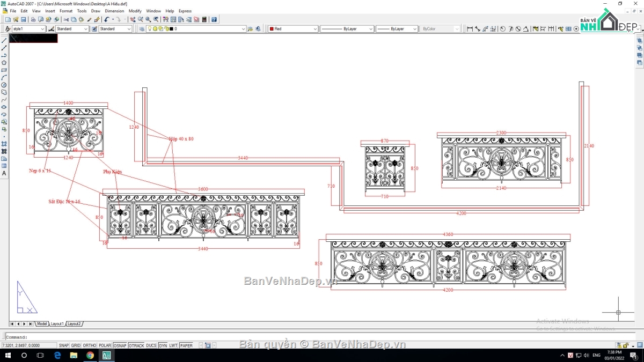Select the Circle tool in the draw toolbar
Viewport: 644px width, 362px height.
point(4,85)
